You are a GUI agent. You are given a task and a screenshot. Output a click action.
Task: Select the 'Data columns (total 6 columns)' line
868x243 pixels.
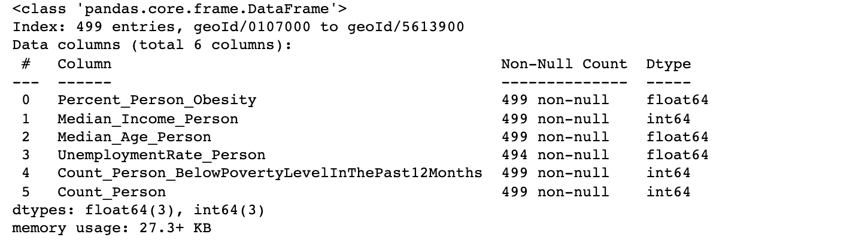[152, 45]
